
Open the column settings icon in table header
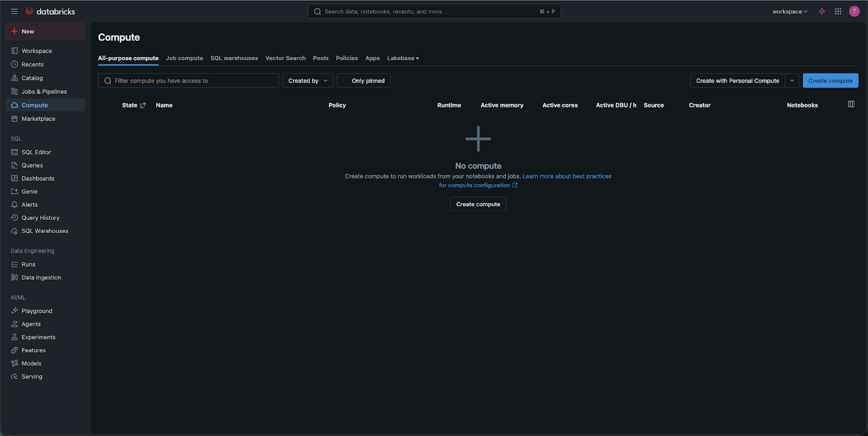(851, 104)
